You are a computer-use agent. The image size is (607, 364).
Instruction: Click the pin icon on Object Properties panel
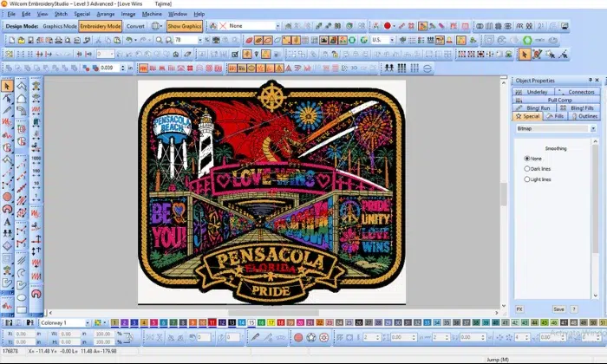click(x=590, y=80)
